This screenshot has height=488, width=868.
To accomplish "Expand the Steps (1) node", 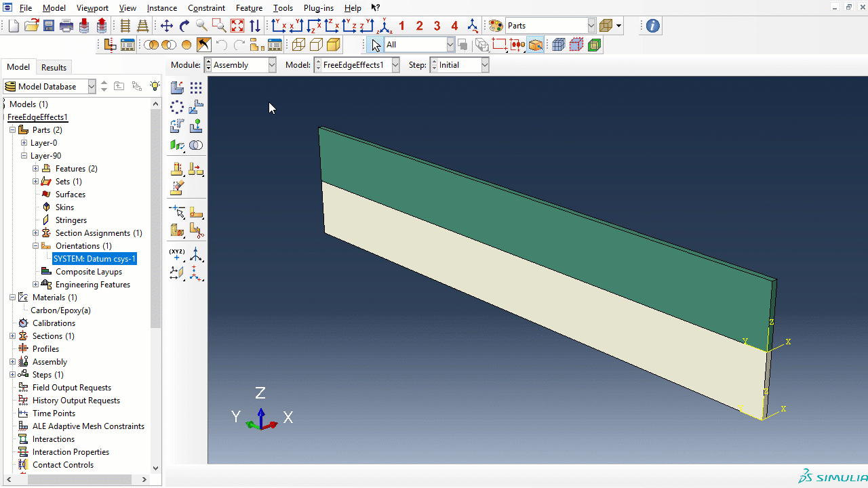I will (13, 375).
